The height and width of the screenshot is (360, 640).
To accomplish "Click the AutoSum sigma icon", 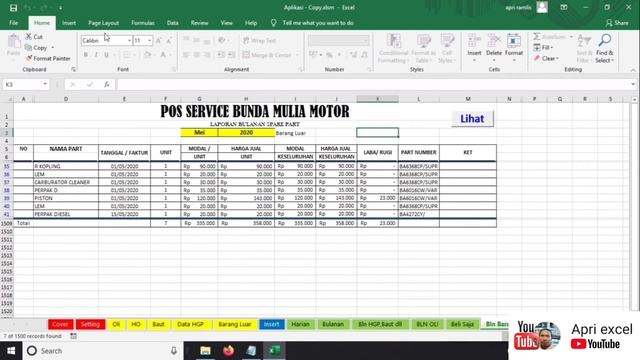I will click(537, 37).
